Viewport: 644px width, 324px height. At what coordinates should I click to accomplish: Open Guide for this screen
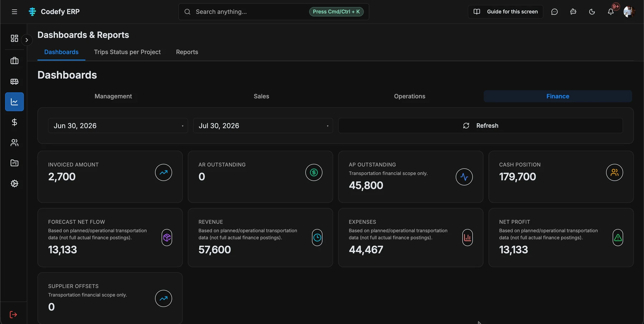click(x=506, y=12)
